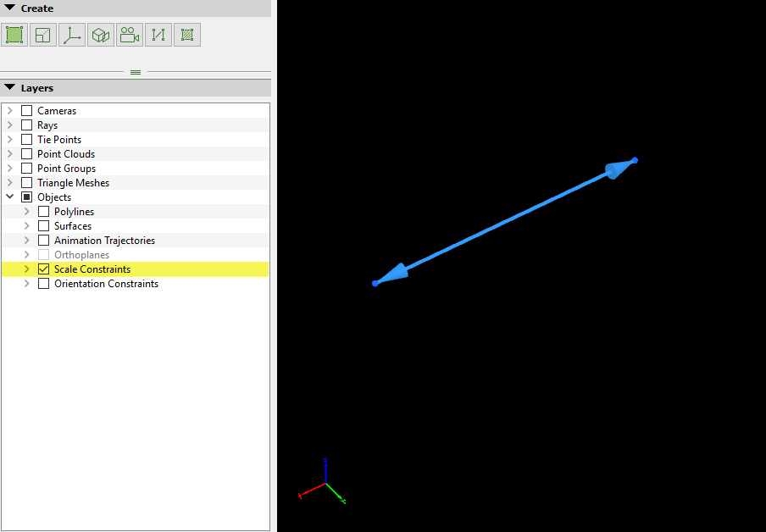Tick the Tie Points layer checkbox
The width and height of the screenshot is (766, 532).
coord(27,140)
